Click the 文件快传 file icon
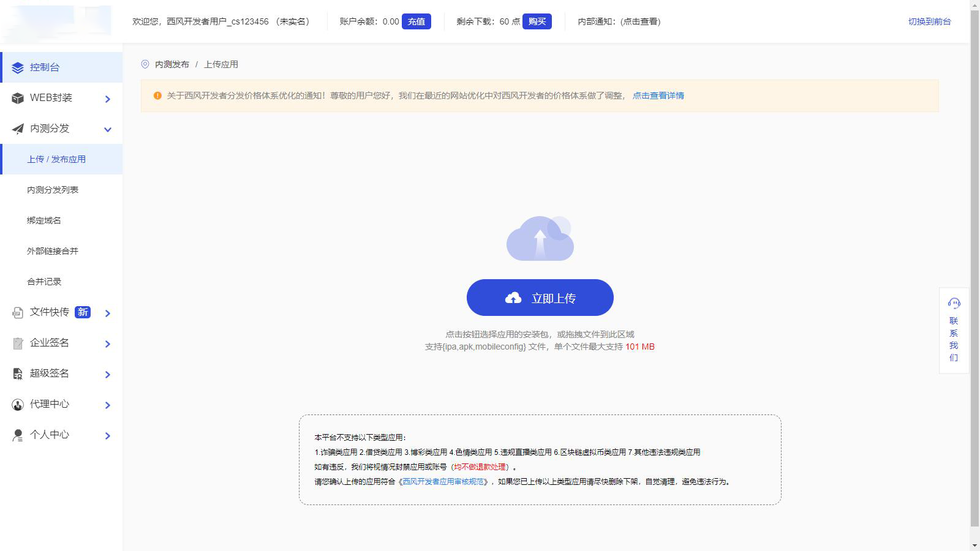The width and height of the screenshot is (980, 551). [18, 312]
